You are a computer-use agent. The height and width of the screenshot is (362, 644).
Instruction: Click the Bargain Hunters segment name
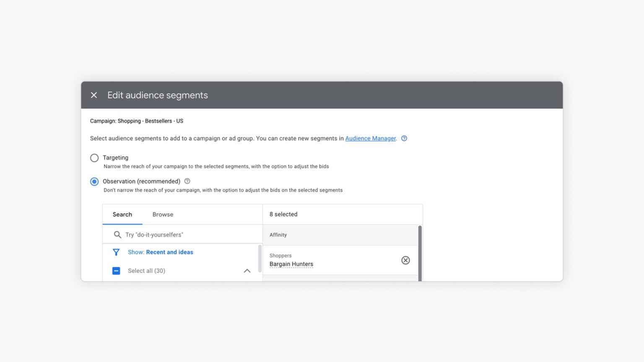291,264
